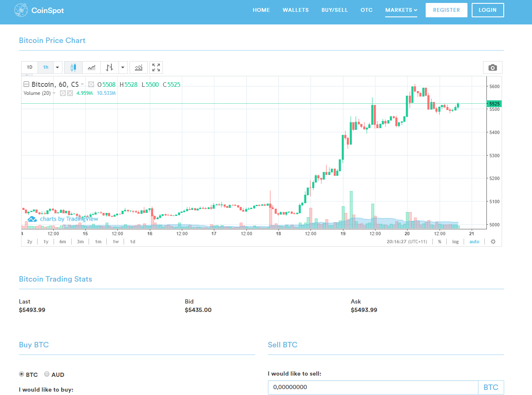
Task: Open Volume indicator settings gear
Action: [63, 93]
